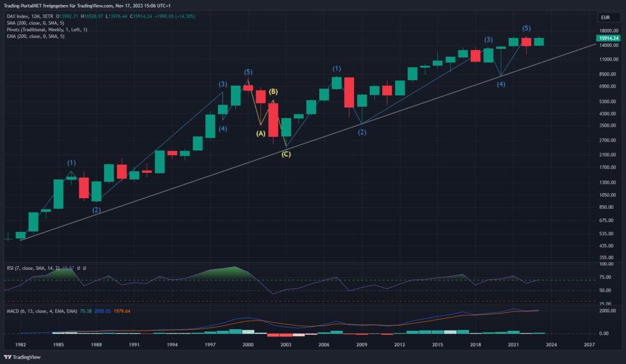Select the yellow (C) wave label

(286, 155)
